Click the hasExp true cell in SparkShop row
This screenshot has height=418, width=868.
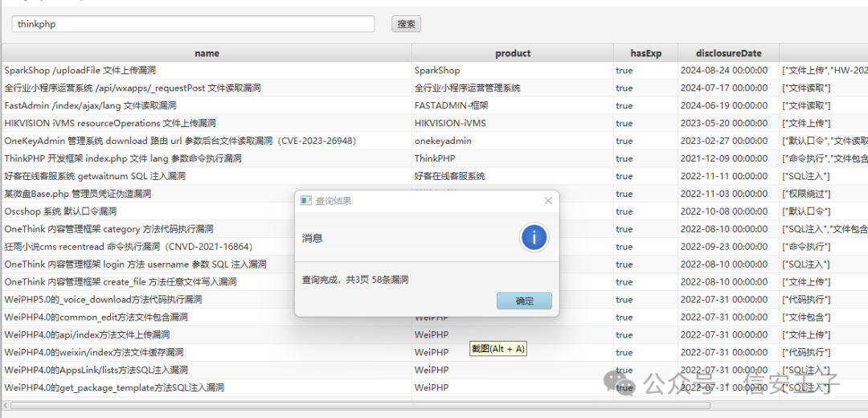(x=646, y=70)
